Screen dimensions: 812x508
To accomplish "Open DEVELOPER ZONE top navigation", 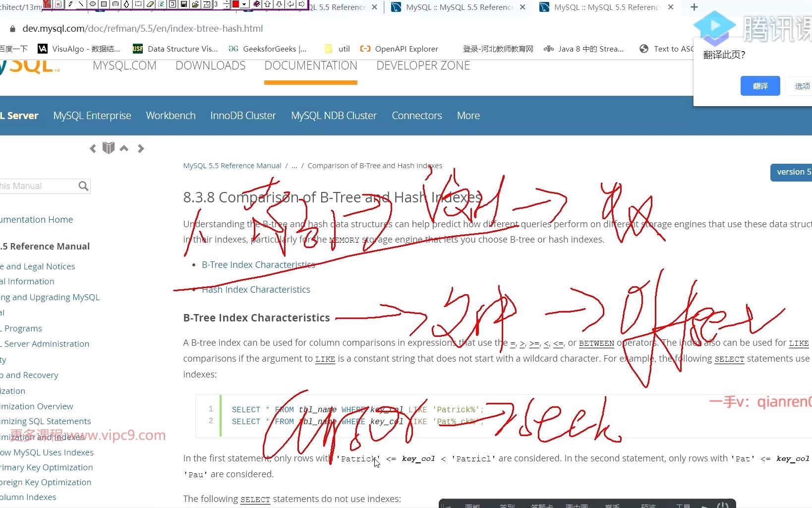I will click(423, 65).
